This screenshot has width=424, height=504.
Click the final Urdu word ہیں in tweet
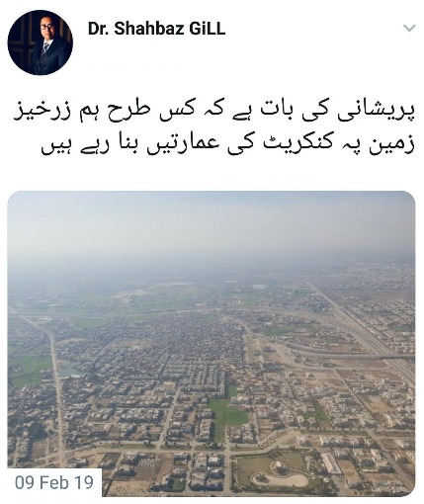click(x=53, y=147)
